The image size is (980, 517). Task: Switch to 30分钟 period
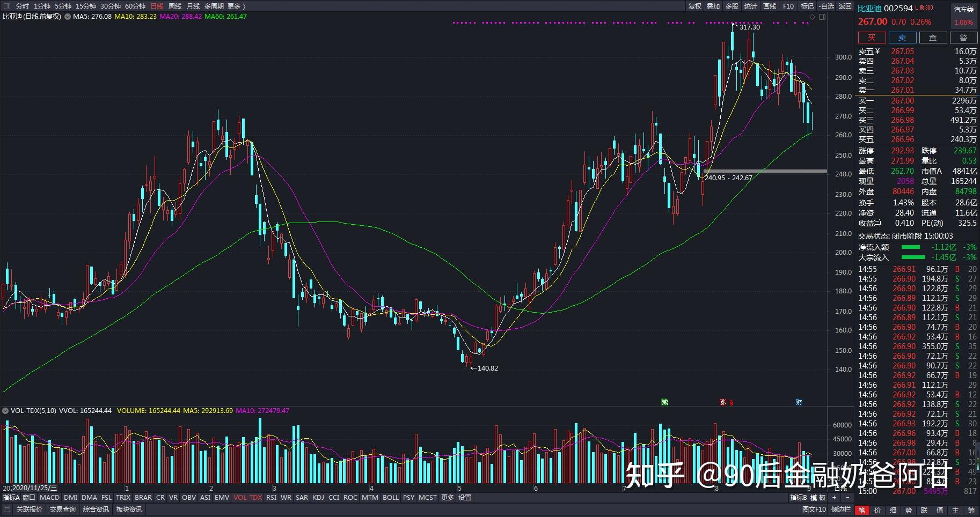(x=111, y=6)
